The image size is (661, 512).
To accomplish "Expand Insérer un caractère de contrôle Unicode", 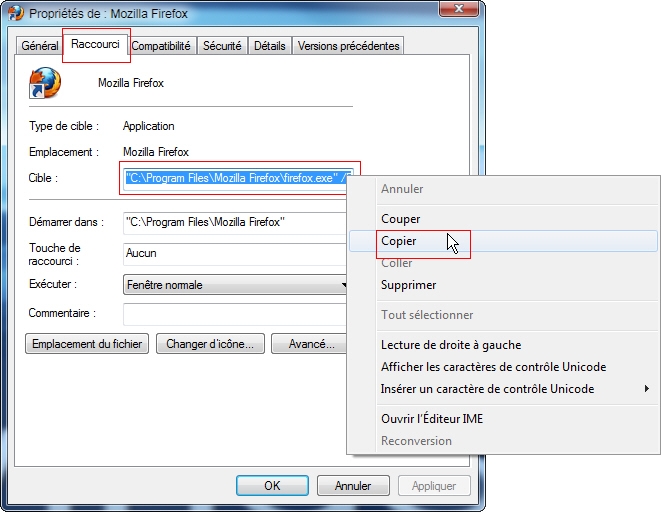I will click(503, 389).
